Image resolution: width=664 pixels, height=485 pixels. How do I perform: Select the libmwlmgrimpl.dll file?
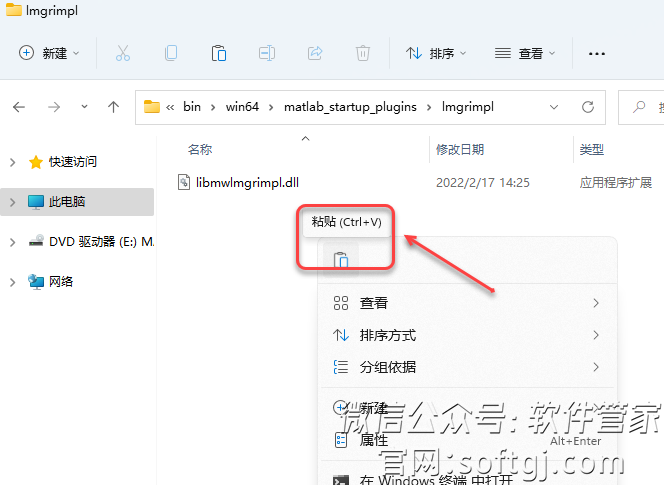247,183
